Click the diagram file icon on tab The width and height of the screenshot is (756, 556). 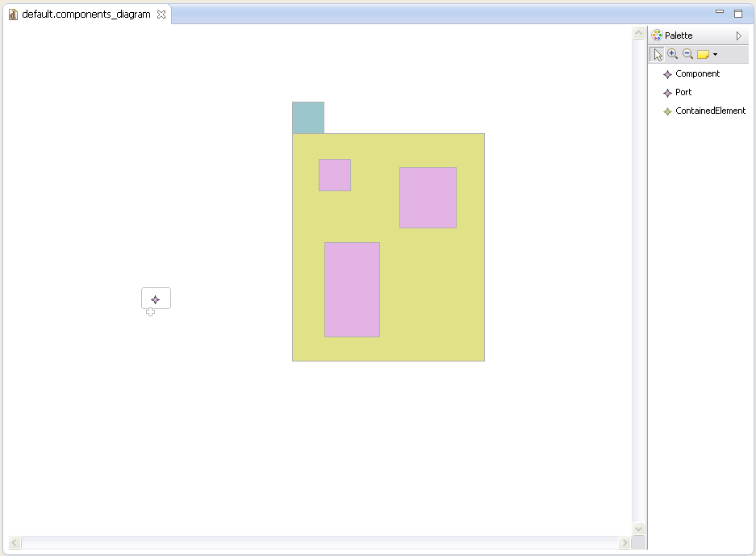13,15
